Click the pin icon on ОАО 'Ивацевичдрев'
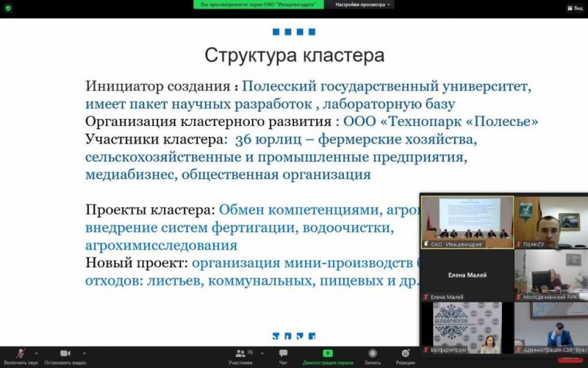The width and height of the screenshot is (588, 368). pos(426,244)
